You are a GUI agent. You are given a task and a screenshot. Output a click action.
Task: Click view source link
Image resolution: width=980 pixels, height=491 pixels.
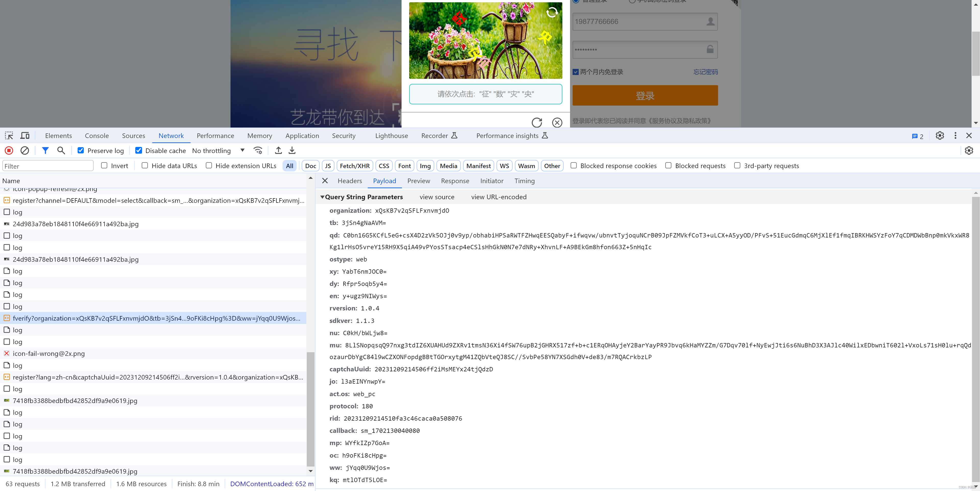[437, 197]
